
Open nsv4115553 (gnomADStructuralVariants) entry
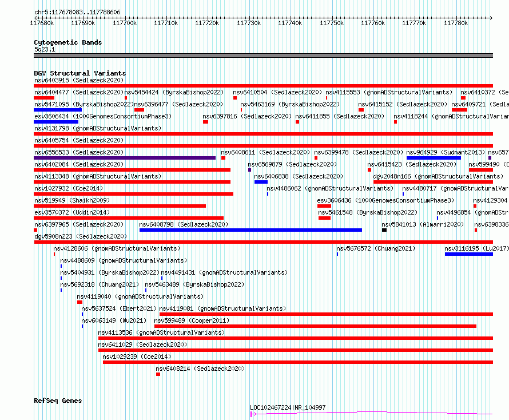click(x=389, y=92)
